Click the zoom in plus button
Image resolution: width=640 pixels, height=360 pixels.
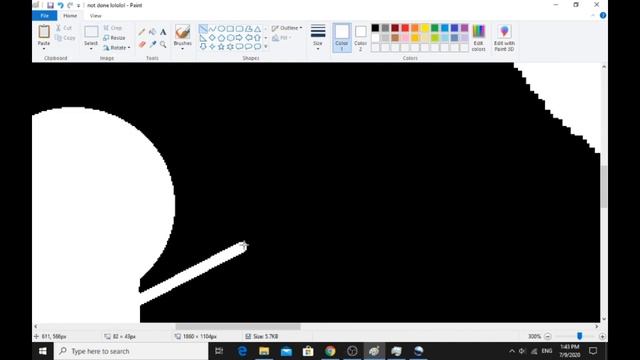click(x=602, y=336)
